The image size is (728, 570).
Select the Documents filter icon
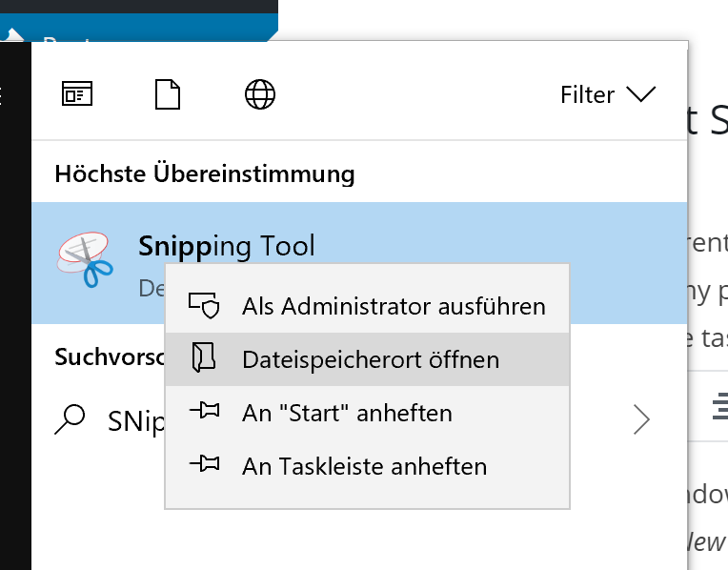pos(168,94)
